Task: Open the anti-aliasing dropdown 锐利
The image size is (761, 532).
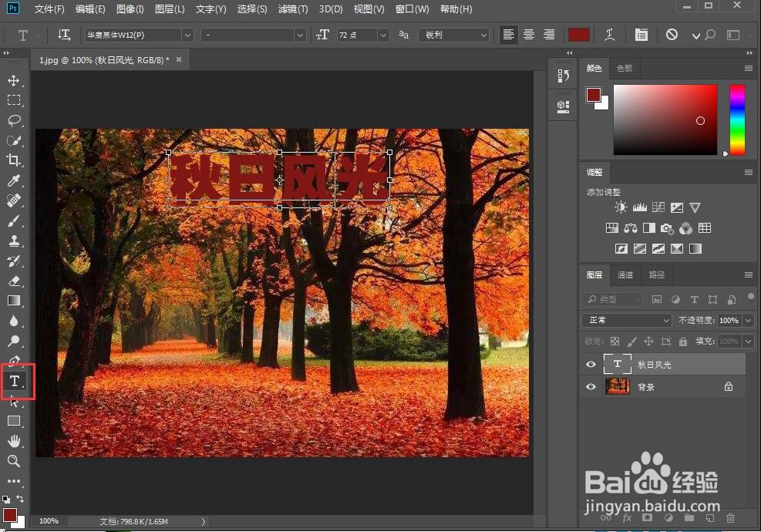Action: 454,35
